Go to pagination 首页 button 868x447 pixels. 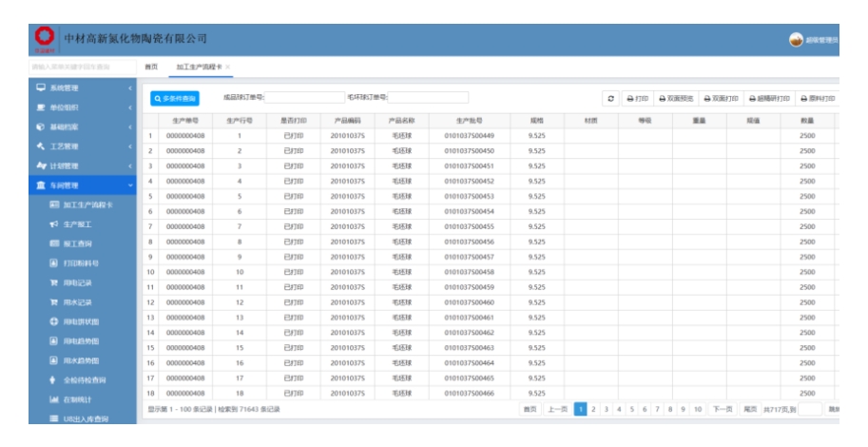530,409
